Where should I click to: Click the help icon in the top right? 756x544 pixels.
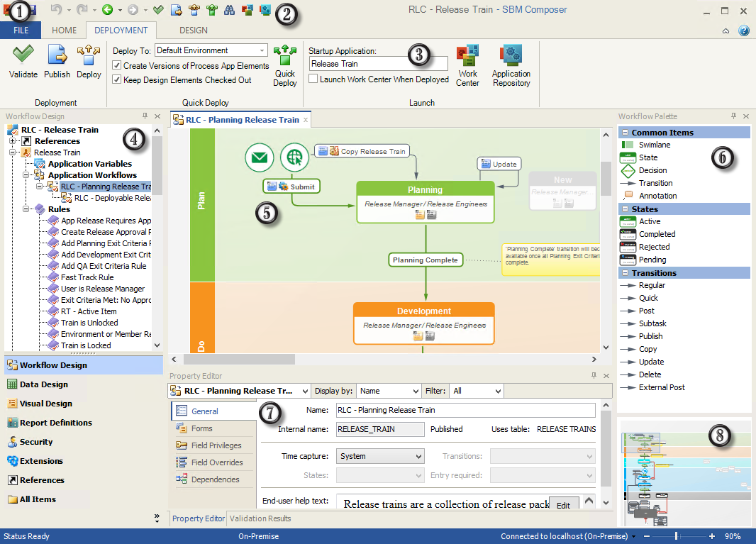tap(743, 30)
